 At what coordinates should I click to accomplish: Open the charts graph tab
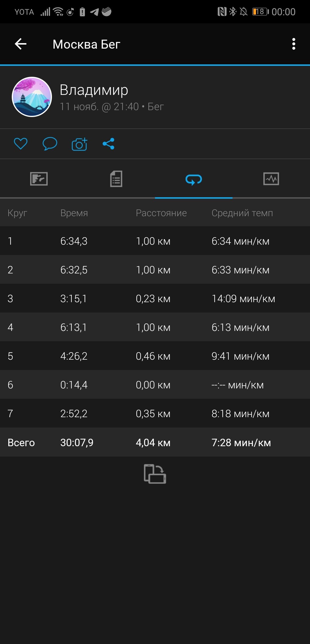[271, 179]
